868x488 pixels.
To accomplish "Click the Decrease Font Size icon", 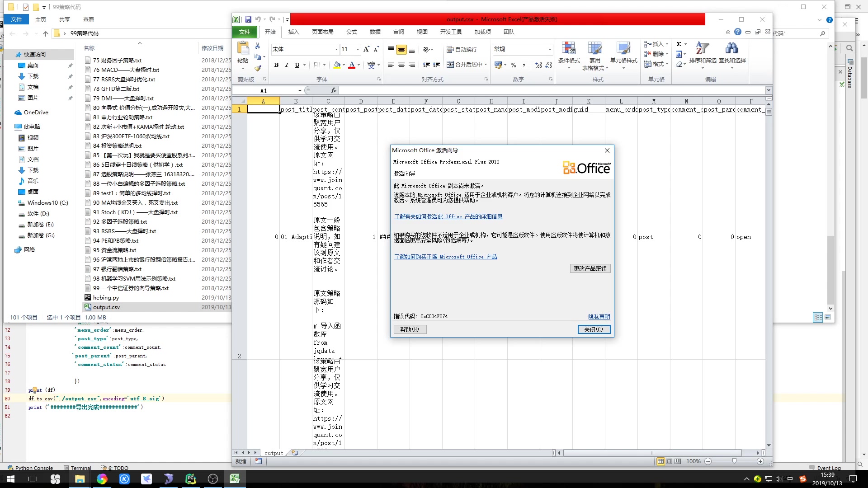I will pos(376,49).
